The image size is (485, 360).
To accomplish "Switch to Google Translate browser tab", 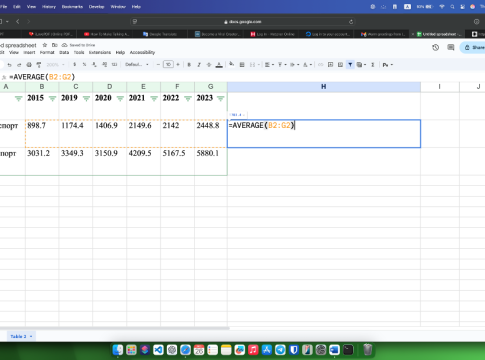I will click(160, 34).
